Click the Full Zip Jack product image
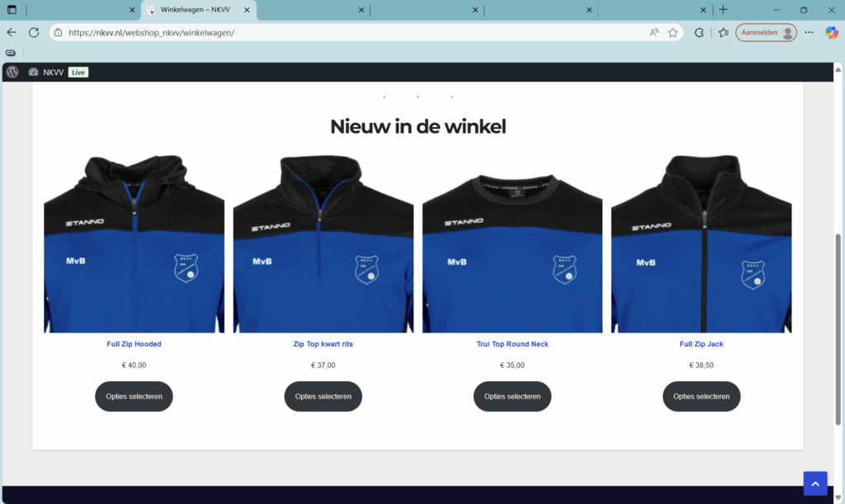The width and height of the screenshot is (845, 504). pos(701,243)
